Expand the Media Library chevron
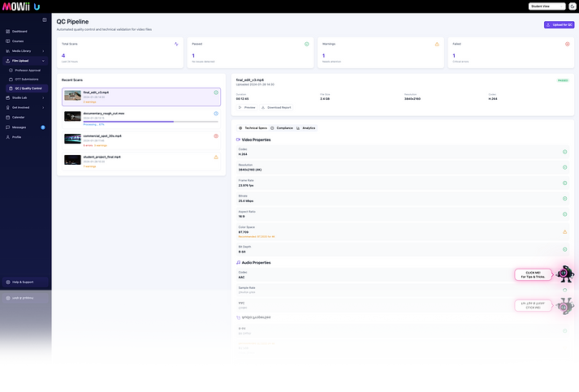 coord(43,51)
